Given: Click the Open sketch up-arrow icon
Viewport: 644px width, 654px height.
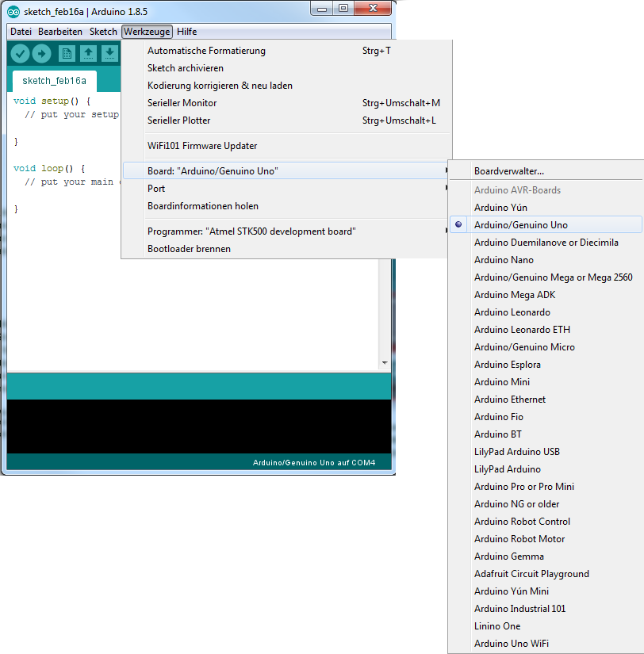Looking at the screenshot, I should tap(88, 54).
